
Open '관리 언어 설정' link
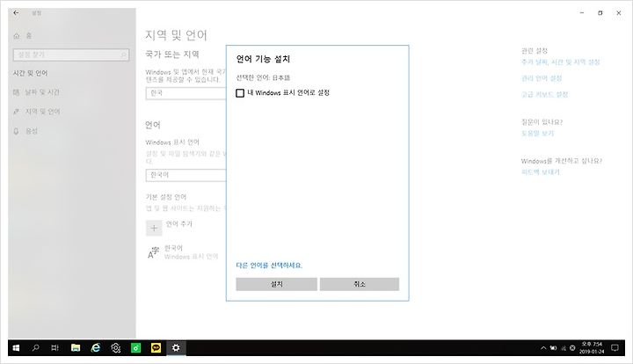pyautogui.click(x=542, y=78)
